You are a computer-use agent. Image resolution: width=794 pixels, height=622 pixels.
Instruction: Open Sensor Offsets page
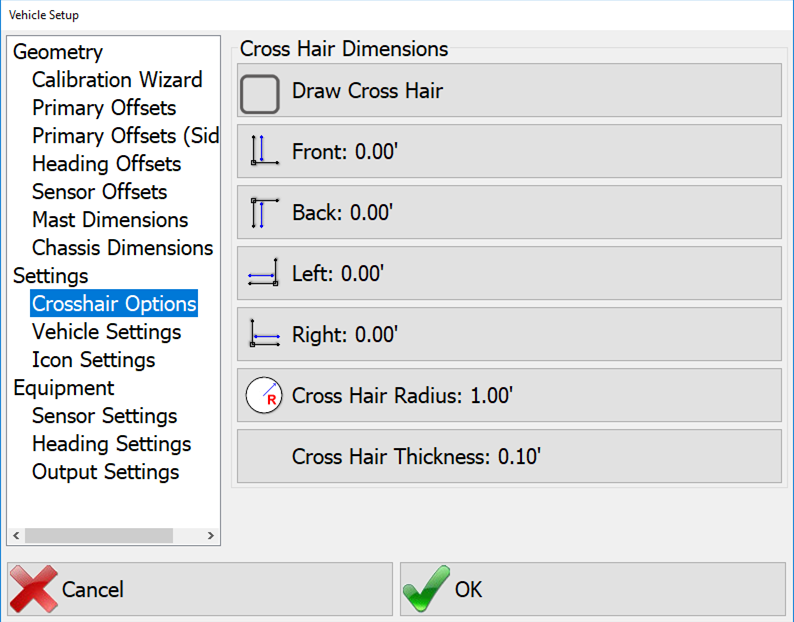coord(99,191)
